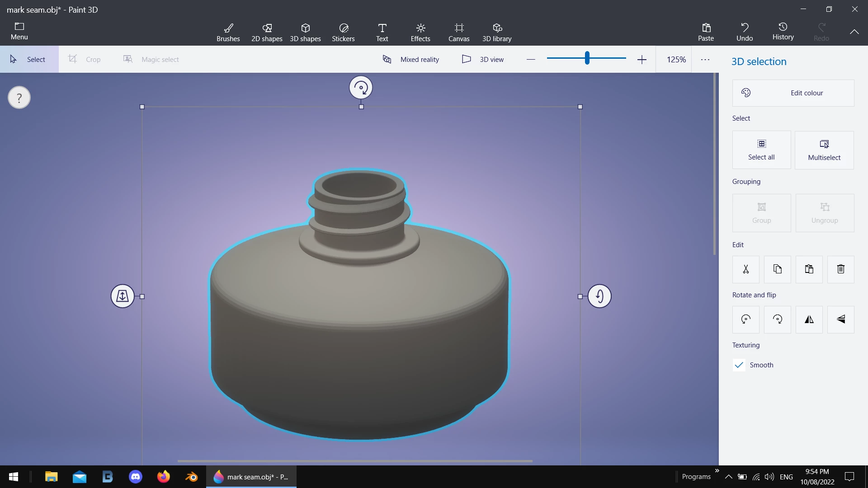Rotate the model left

[x=745, y=319]
